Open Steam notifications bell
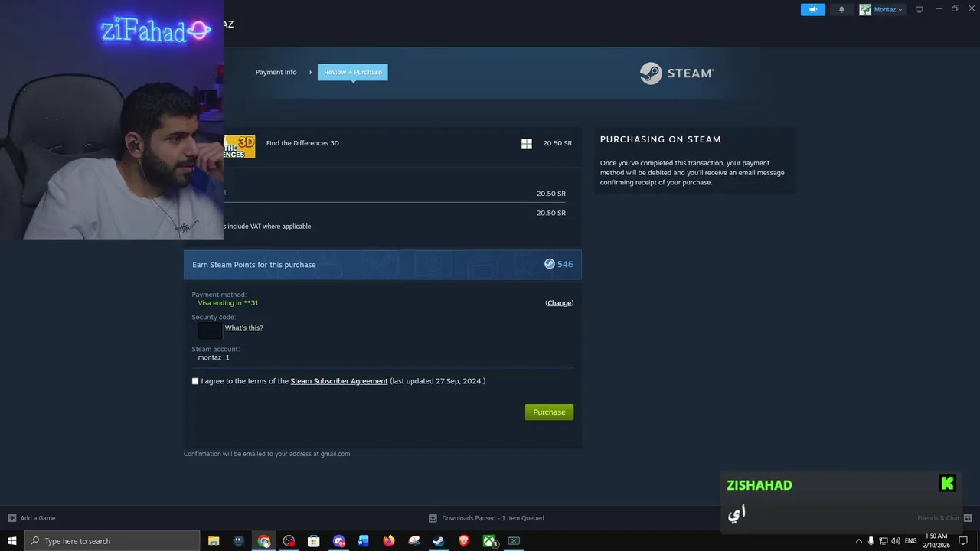This screenshot has width=980, height=551. pos(841,9)
